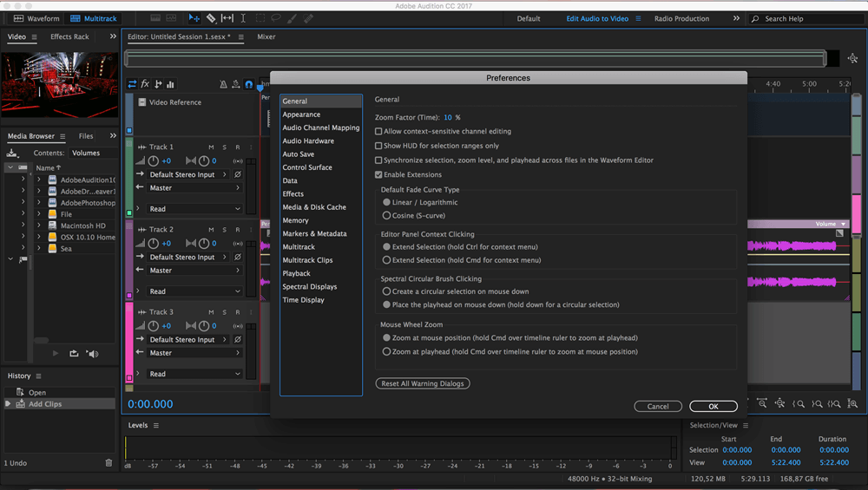This screenshot has width=868, height=490.
Task: Select the Move tool in toolbar
Action: [x=194, y=18]
